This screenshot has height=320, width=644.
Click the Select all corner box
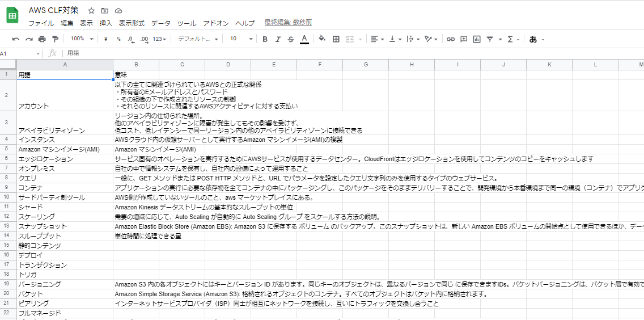pyautogui.click(x=8, y=64)
